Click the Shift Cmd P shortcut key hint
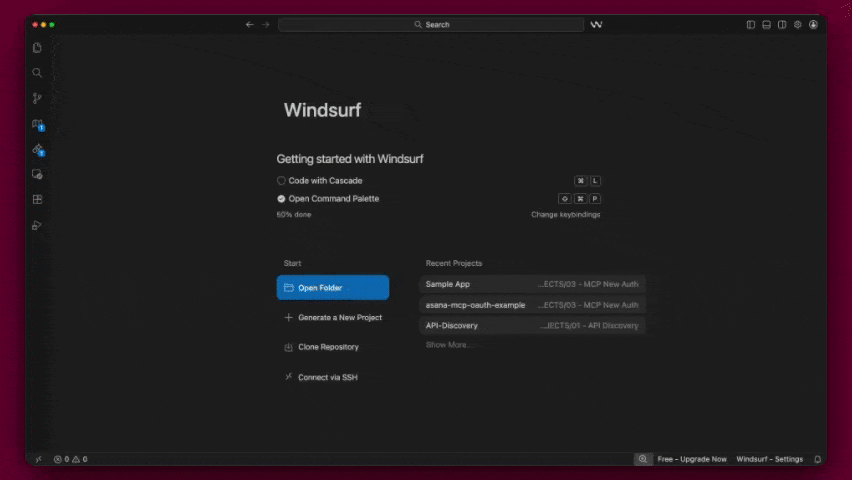 click(579, 198)
